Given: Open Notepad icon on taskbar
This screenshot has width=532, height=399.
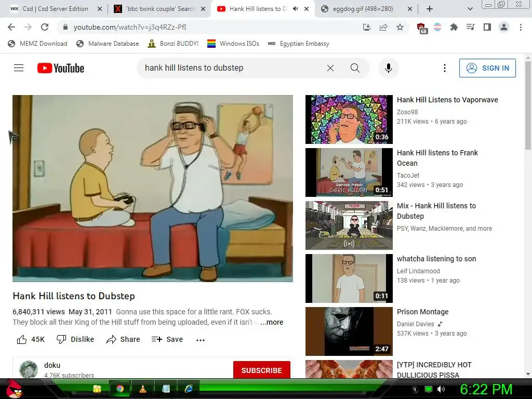Looking at the screenshot, I should 166,389.
